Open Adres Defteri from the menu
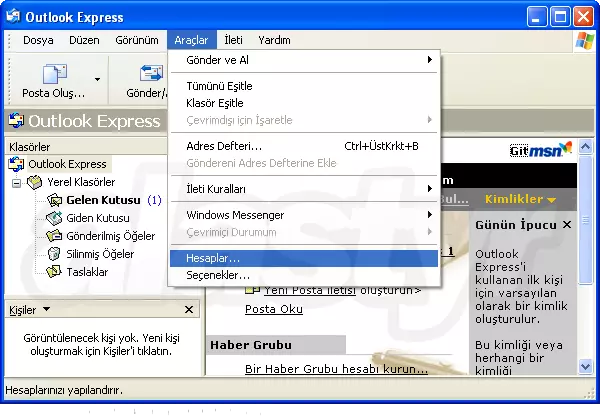600x417 pixels. [x=304, y=146]
